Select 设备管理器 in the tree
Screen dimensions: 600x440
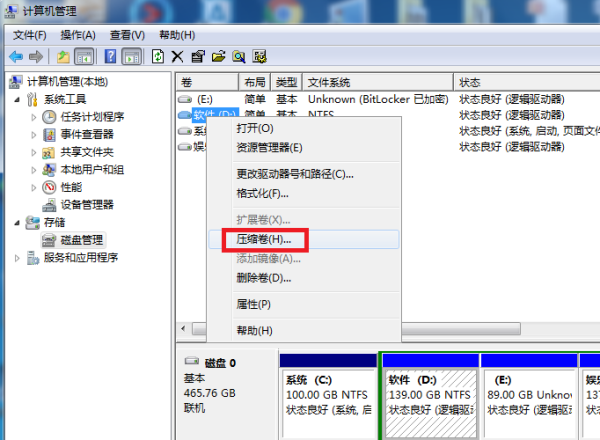[87, 205]
